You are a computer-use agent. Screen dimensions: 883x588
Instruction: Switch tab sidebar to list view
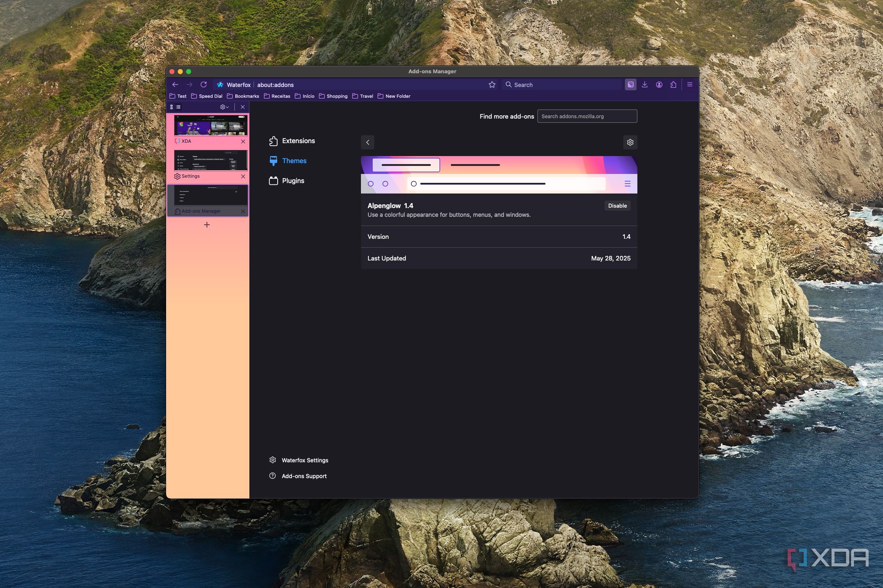tap(178, 107)
